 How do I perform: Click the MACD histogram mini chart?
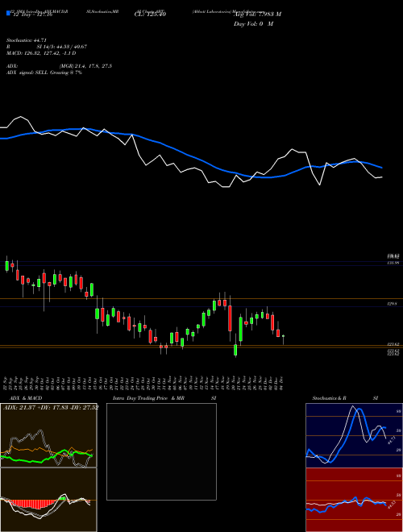point(48,500)
